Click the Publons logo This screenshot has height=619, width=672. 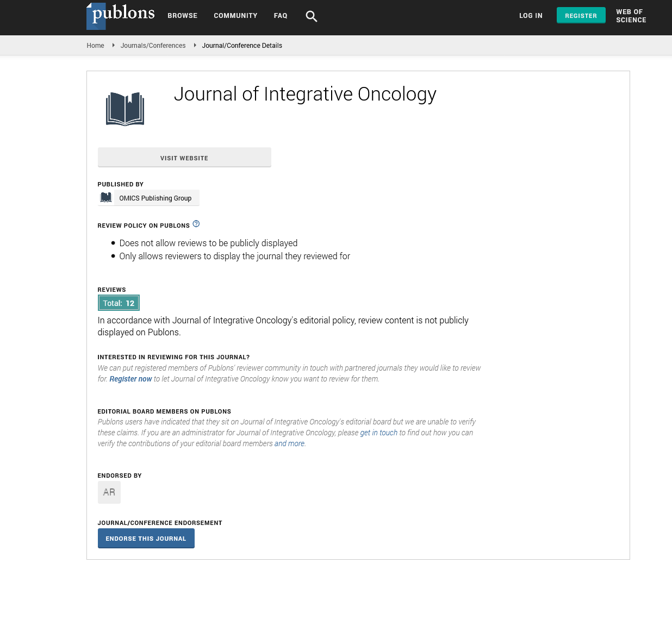pyautogui.click(x=120, y=15)
